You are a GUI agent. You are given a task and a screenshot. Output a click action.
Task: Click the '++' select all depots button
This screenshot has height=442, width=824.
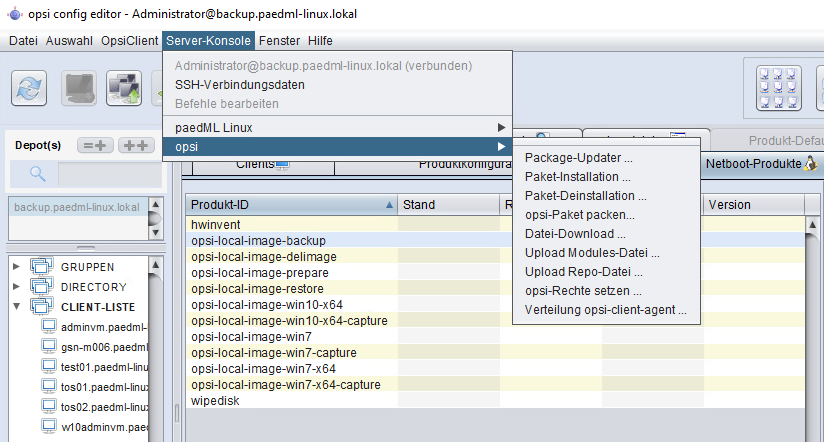click(136, 145)
